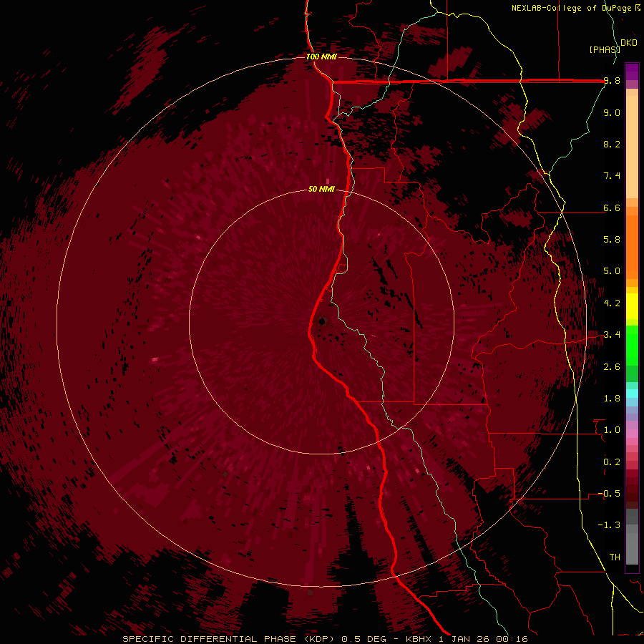Click the 0.2 value on the color scale
Image resolution: width=644 pixels, height=644 pixels.
point(612,462)
